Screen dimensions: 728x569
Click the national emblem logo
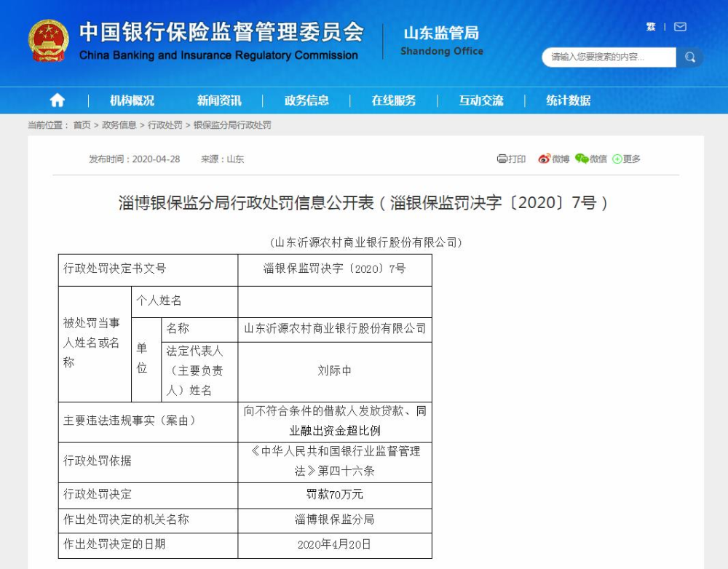click(48, 41)
